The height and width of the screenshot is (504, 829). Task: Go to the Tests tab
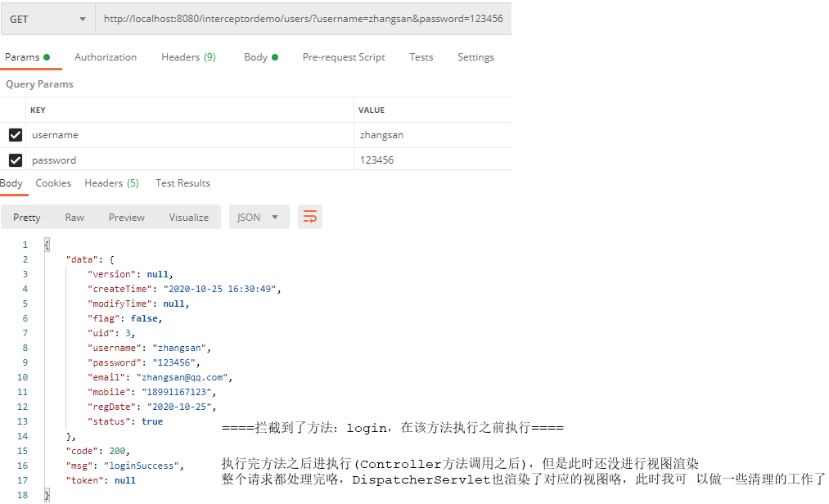[421, 57]
